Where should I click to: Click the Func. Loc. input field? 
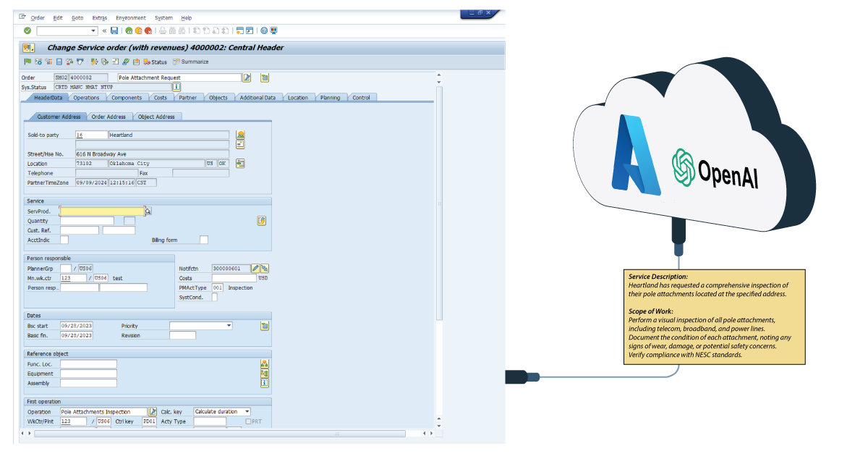coord(88,364)
